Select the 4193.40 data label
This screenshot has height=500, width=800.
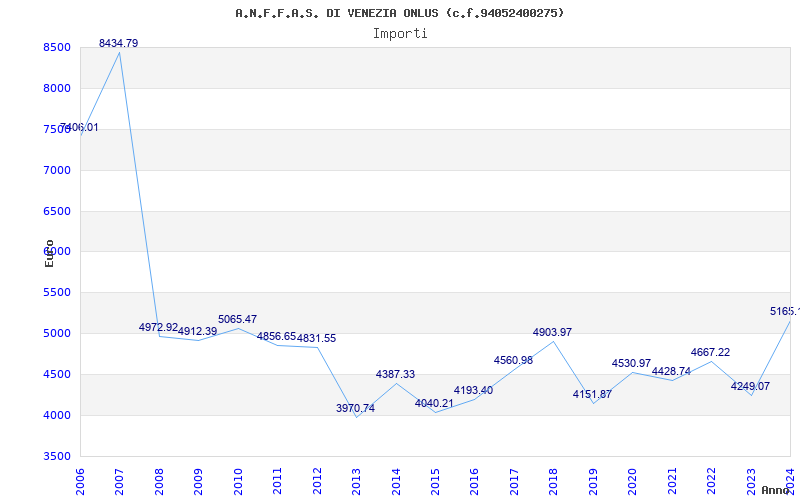tap(473, 390)
